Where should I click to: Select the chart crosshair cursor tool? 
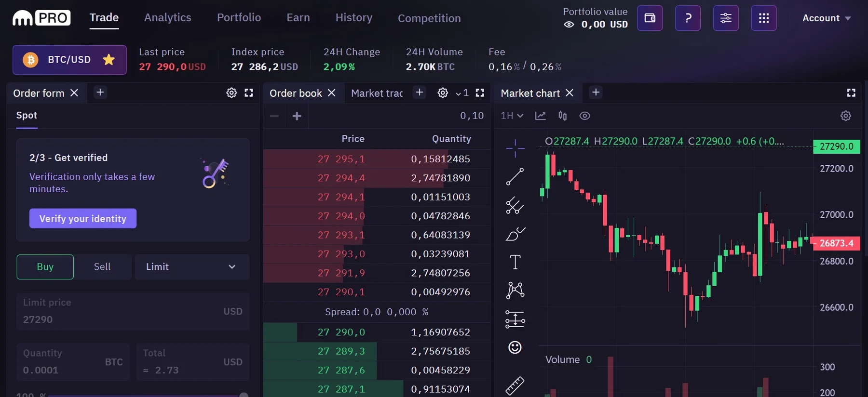click(515, 148)
